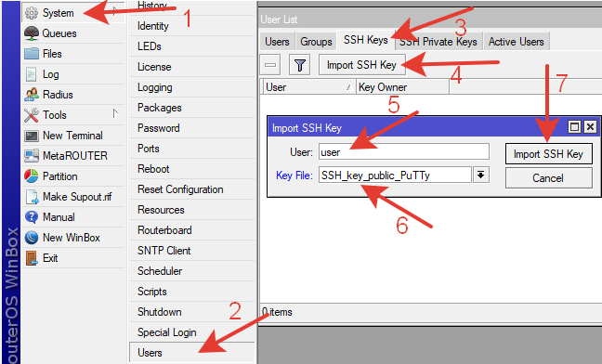The height and width of the screenshot is (364, 602).
Task: Click the User input field
Action: point(404,152)
